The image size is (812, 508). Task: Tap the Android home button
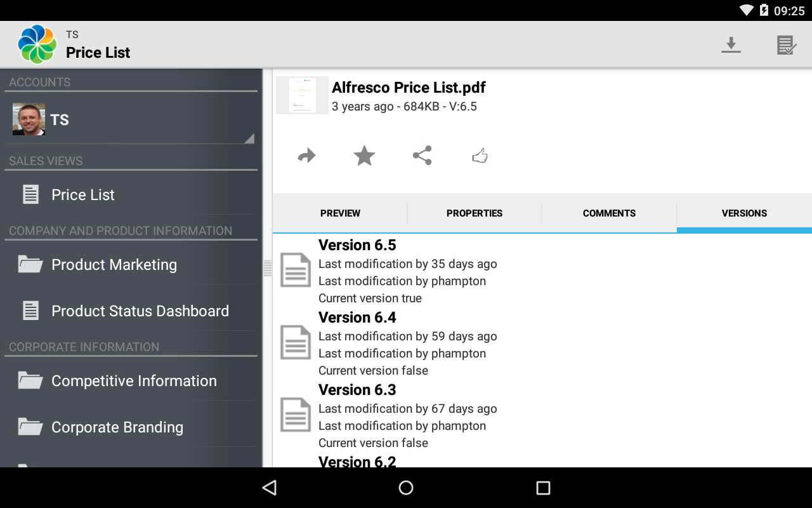point(406,488)
